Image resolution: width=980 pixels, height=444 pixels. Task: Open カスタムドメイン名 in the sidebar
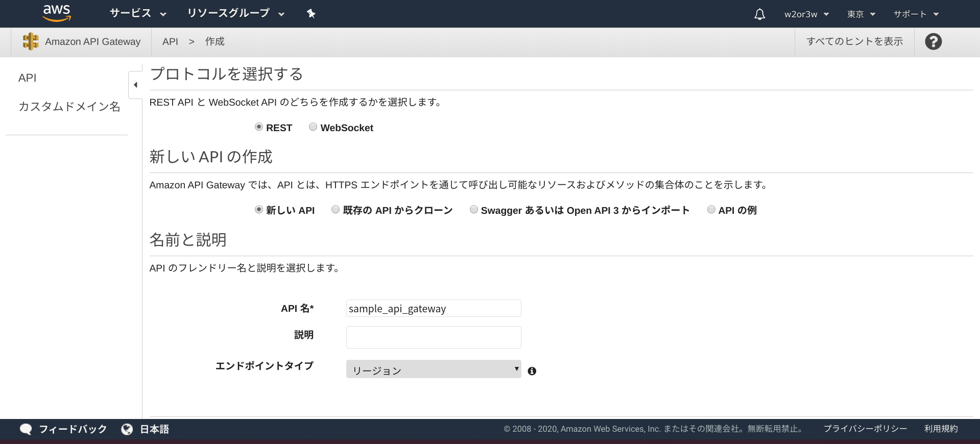pyautogui.click(x=69, y=106)
